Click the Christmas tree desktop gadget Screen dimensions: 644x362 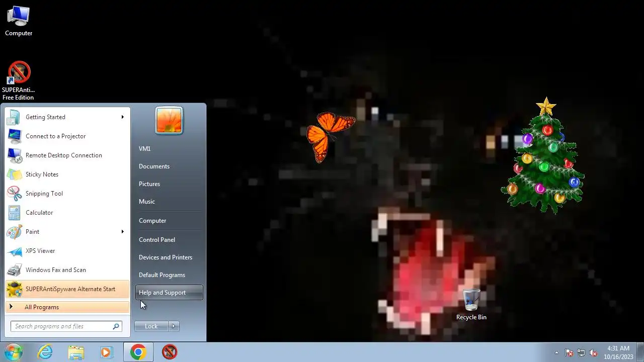pyautogui.click(x=542, y=155)
